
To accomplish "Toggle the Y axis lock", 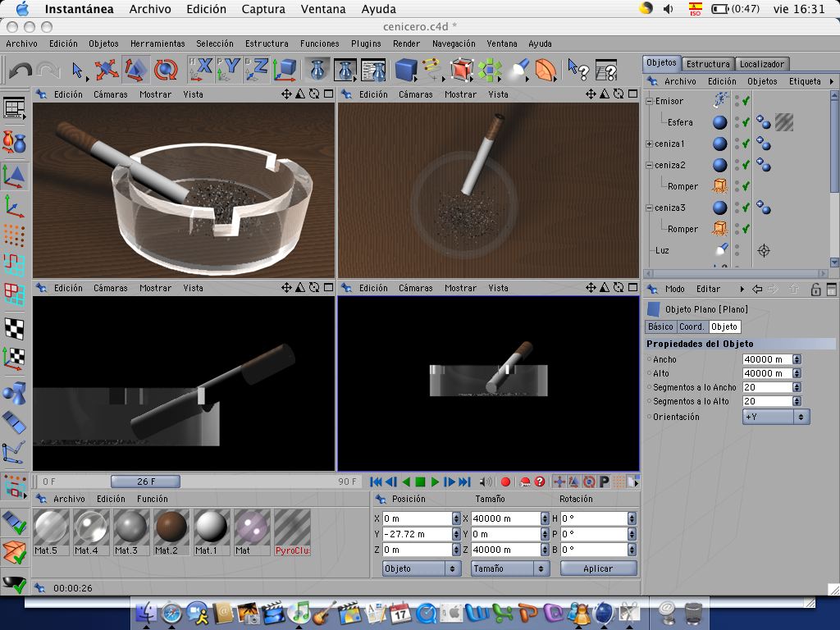I will [x=228, y=70].
